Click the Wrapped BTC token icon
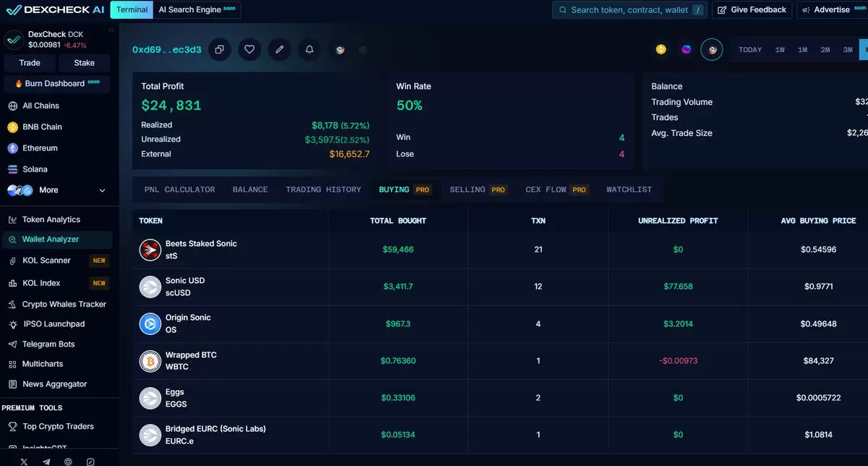The width and height of the screenshot is (868, 466). point(150,360)
